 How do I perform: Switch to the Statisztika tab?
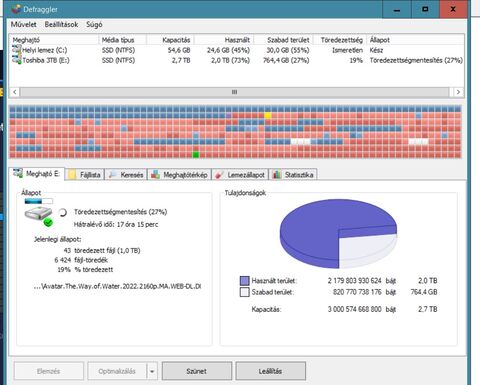pyautogui.click(x=293, y=175)
